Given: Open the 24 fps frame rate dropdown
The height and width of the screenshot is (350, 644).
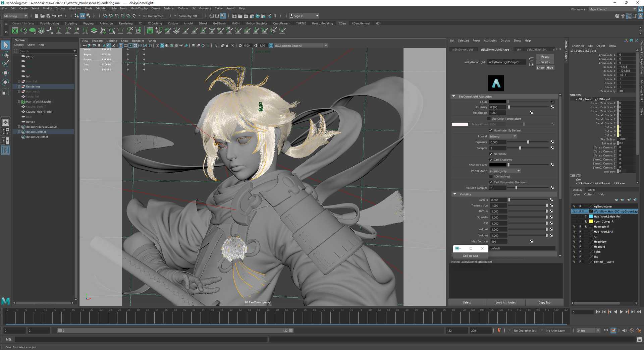Looking at the screenshot, I should (588, 331).
